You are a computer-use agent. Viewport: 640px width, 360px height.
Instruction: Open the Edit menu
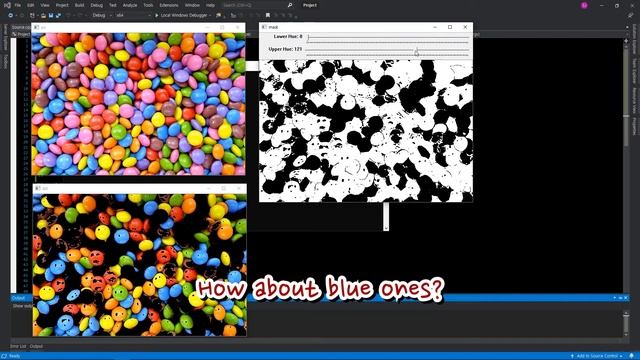click(31, 5)
